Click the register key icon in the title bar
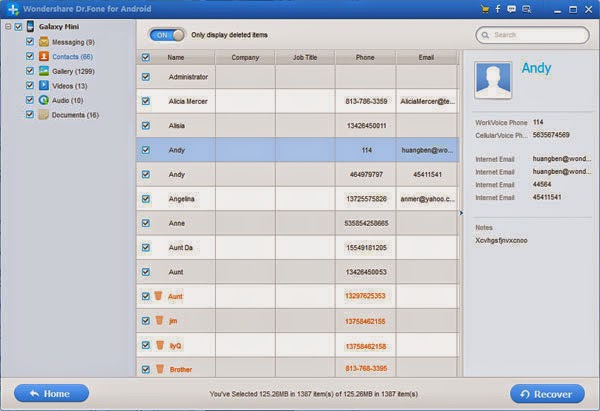 coord(527,9)
